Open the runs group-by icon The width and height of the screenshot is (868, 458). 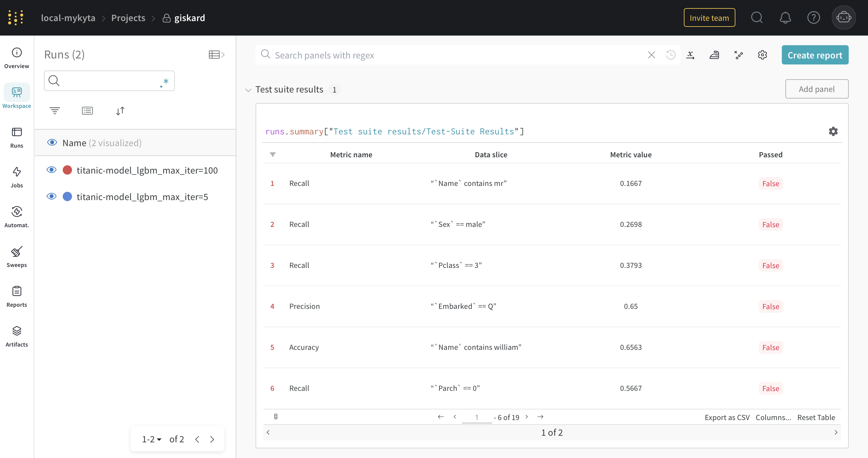(87, 111)
